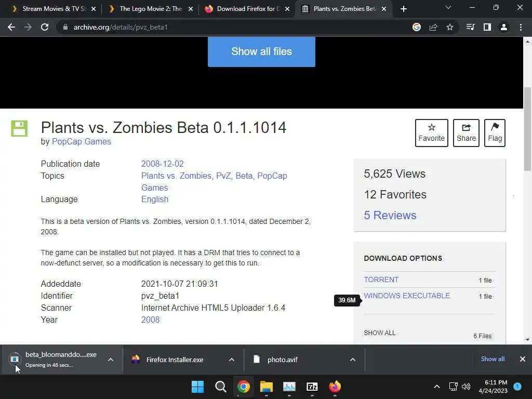Click the Share button on the item
This screenshot has width=532, height=399.
(466, 133)
